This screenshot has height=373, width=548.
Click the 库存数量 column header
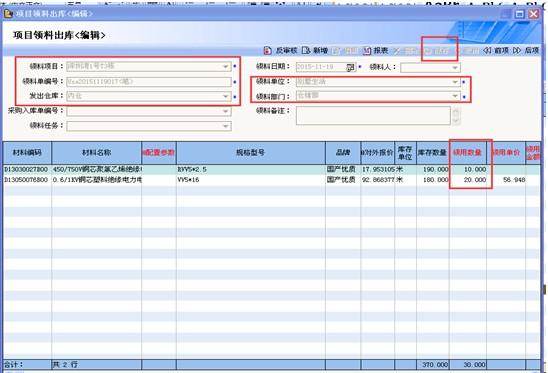click(433, 153)
